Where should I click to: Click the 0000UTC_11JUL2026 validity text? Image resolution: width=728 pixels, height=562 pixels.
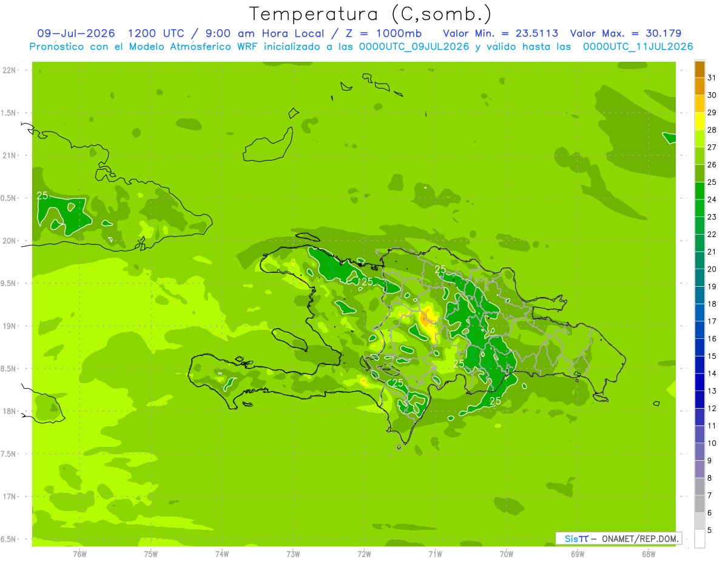(x=638, y=47)
